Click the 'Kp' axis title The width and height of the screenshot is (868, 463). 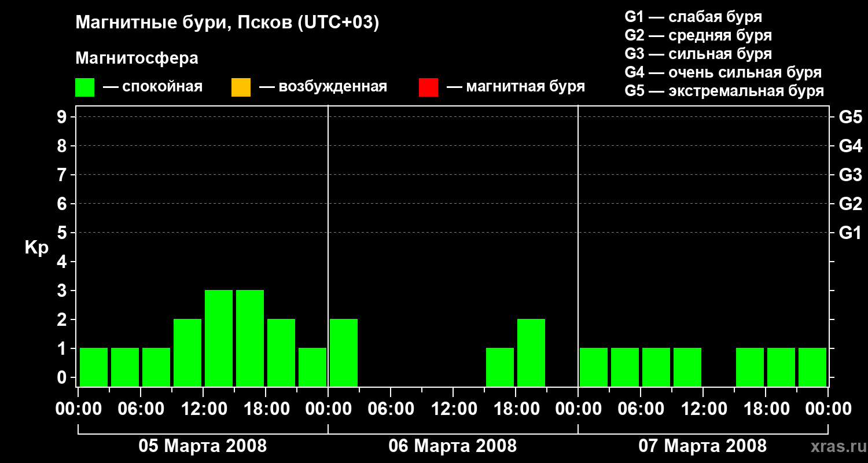click(x=36, y=248)
